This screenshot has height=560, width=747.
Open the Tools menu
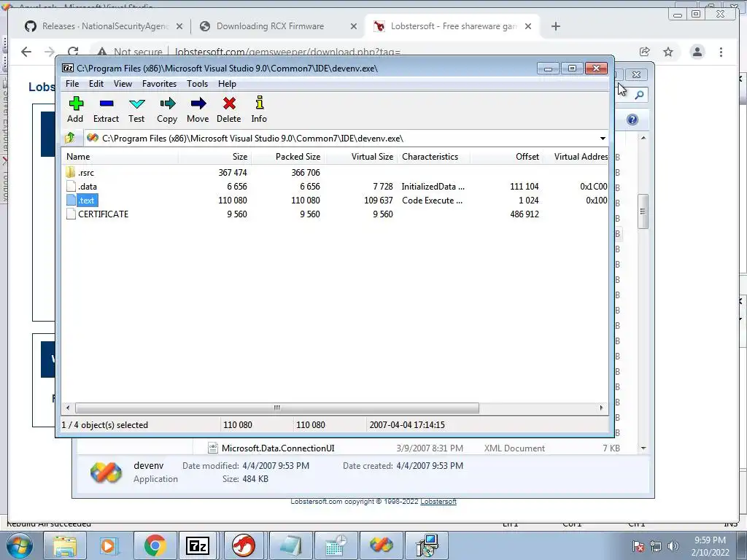pyautogui.click(x=197, y=84)
